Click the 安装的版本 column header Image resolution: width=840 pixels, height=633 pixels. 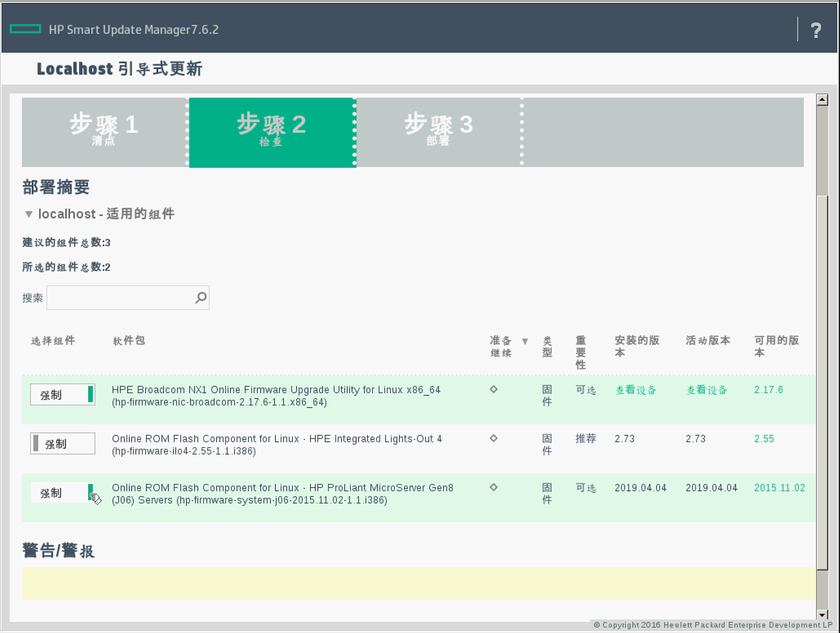point(637,346)
